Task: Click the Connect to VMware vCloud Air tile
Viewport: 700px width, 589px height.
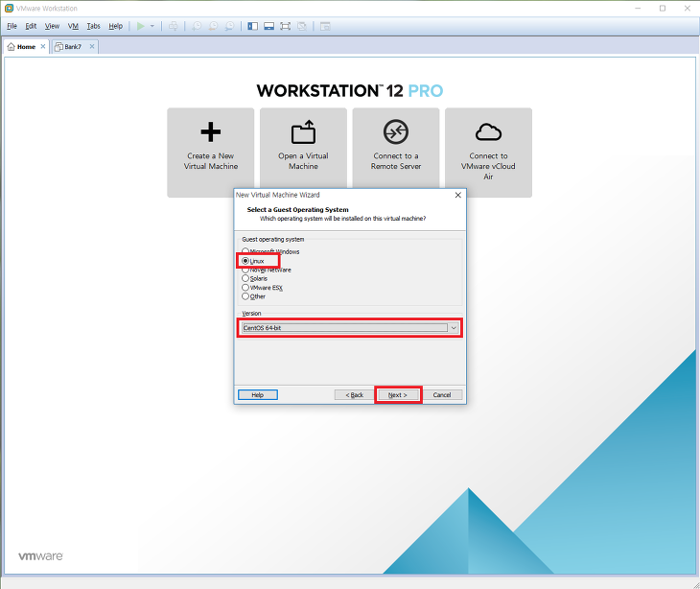Action: pyautogui.click(x=488, y=153)
